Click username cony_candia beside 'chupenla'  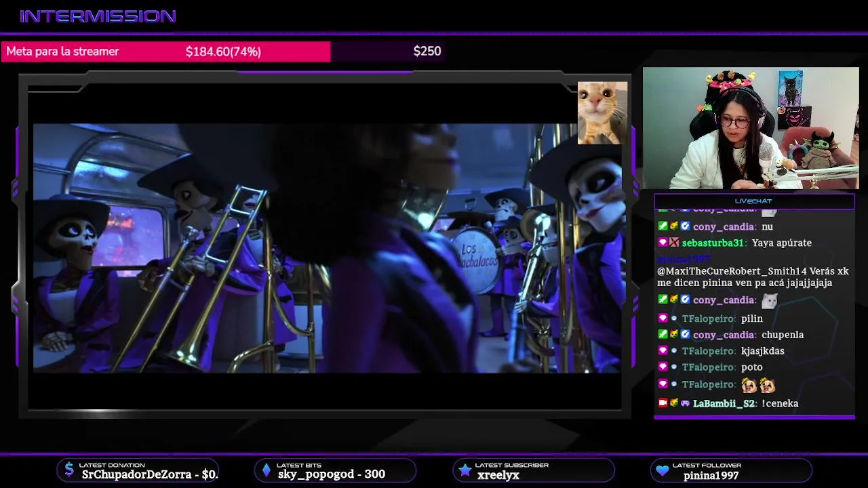pos(724,335)
